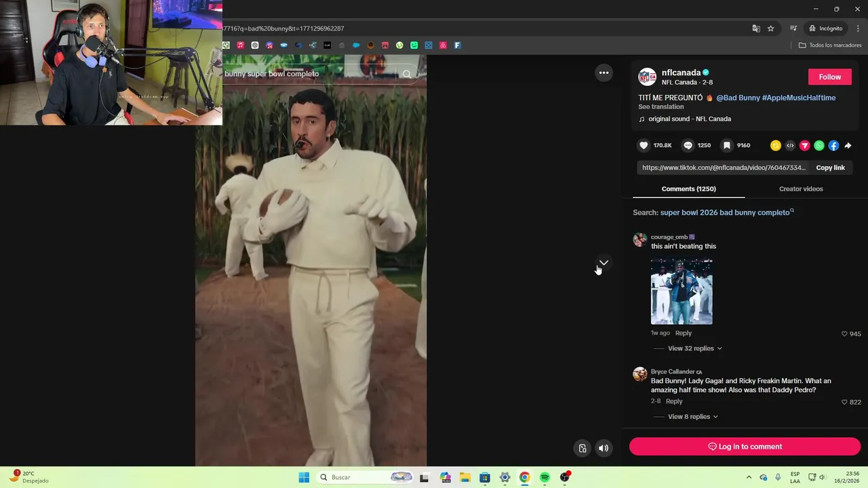Image resolution: width=868 pixels, height=488 pixels.
Task: Expand View 32 replies
Action: pos(694,348)
